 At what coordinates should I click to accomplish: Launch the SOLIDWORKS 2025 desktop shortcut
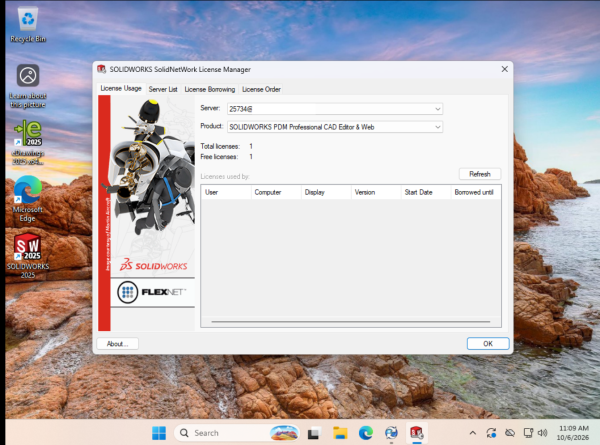point(28,256)
